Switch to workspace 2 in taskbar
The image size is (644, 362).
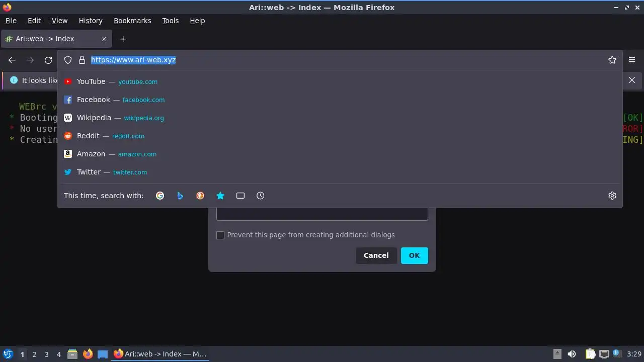34,354
